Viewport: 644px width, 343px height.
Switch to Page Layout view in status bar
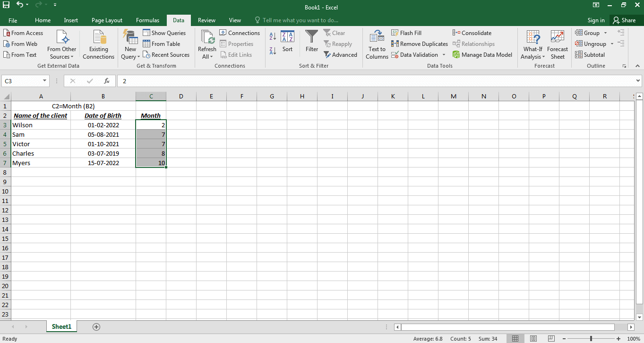(533, 339)
